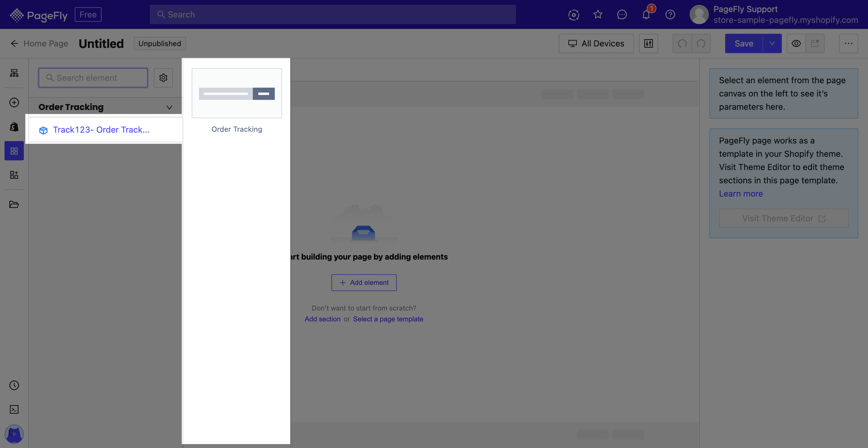Click the Redo icon

pos(701,43)
